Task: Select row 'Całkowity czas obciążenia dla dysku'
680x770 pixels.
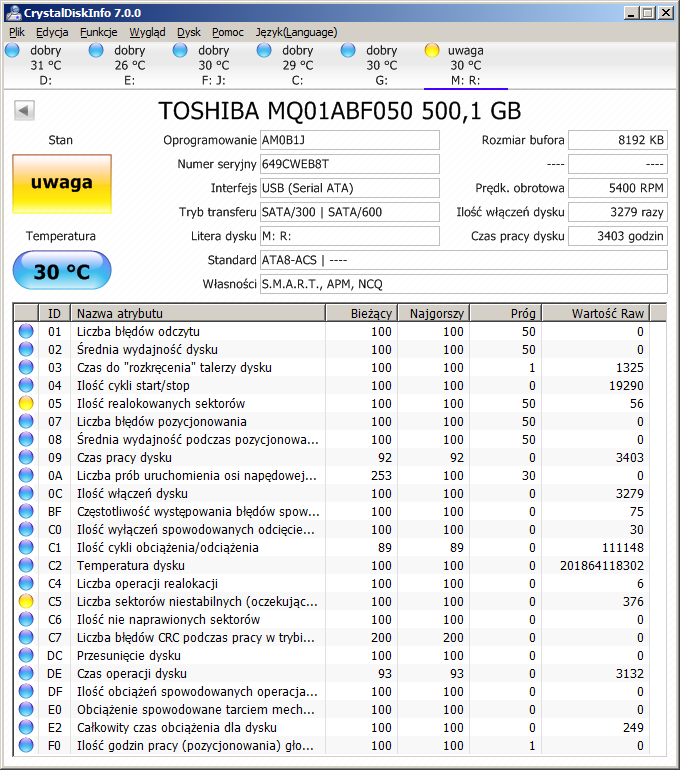Action: pos(332,728)
